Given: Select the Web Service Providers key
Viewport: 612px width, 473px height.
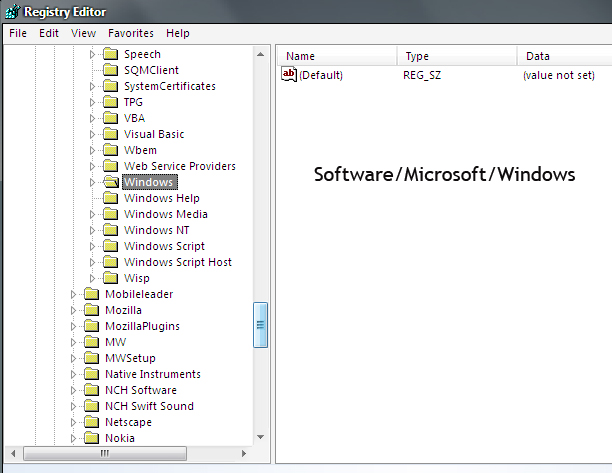Looking at the screenshot, I should (180, 166).
